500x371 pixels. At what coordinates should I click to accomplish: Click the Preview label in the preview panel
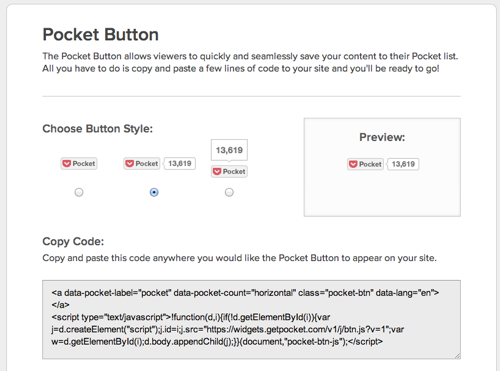coord(382,137)
